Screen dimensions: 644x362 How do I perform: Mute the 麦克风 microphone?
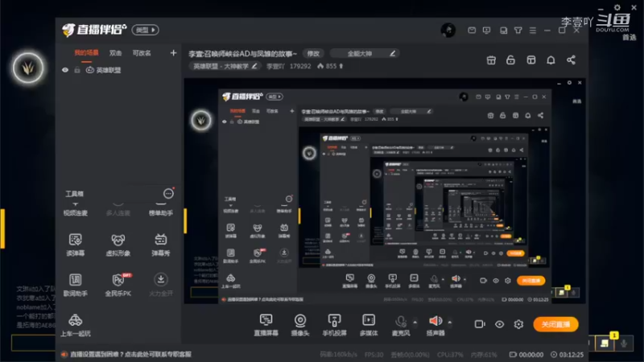(401, 325)
